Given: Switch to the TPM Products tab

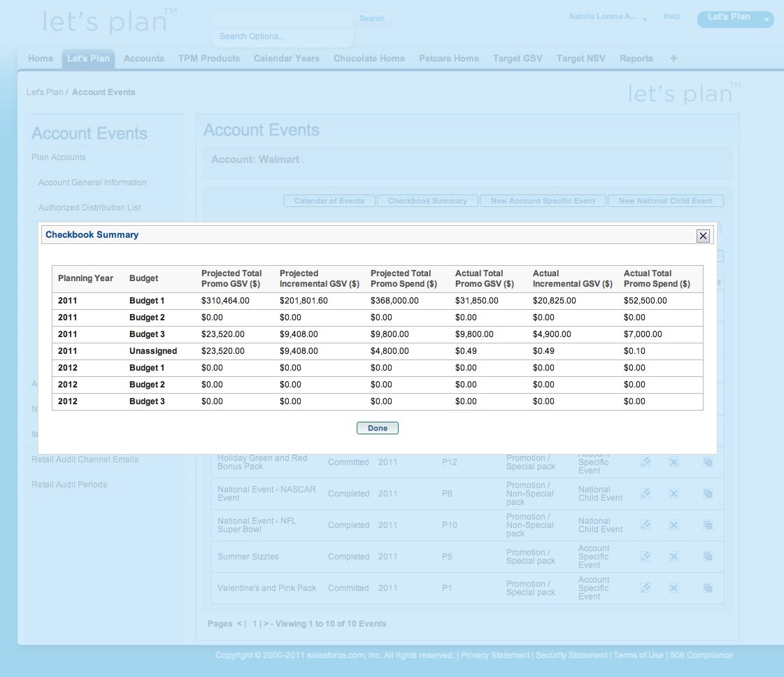Looking at the screenshot, I should [x=208, y=59].
